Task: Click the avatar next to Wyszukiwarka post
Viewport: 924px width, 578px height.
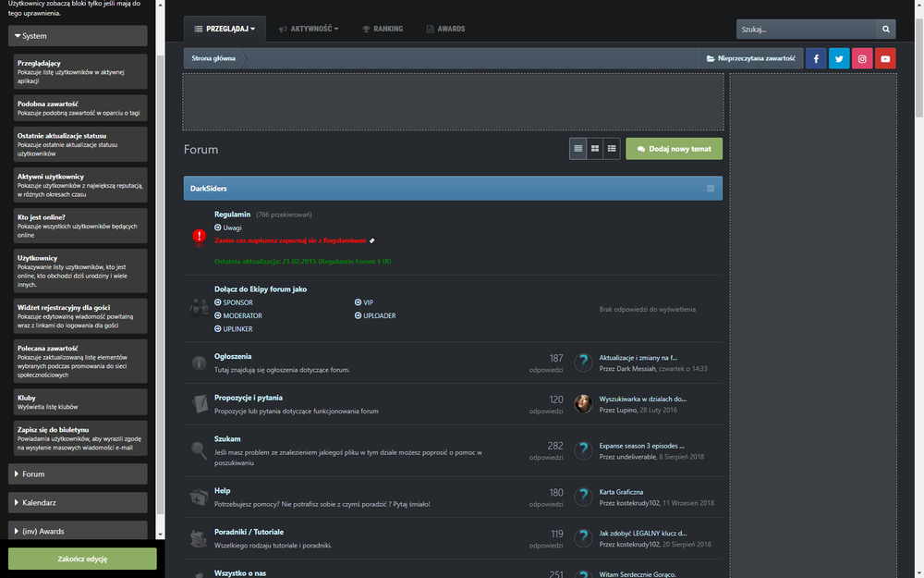Action: click(x=583, y=404)
